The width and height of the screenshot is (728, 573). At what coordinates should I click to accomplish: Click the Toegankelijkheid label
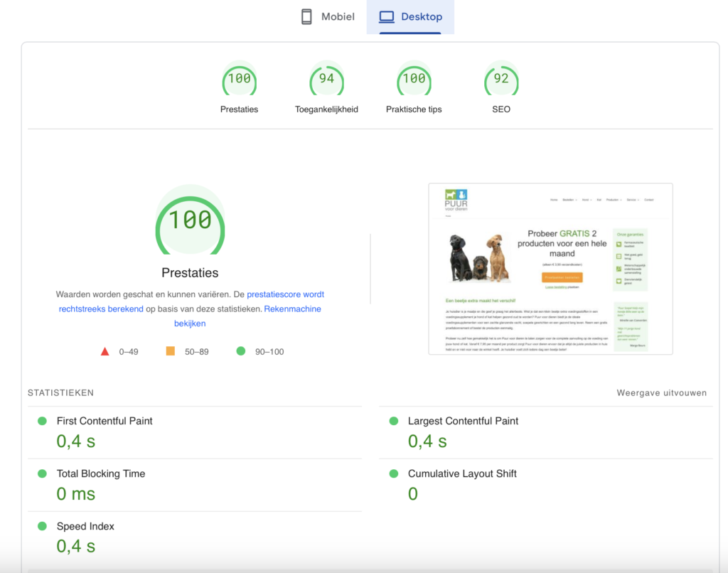click(326, 109)
